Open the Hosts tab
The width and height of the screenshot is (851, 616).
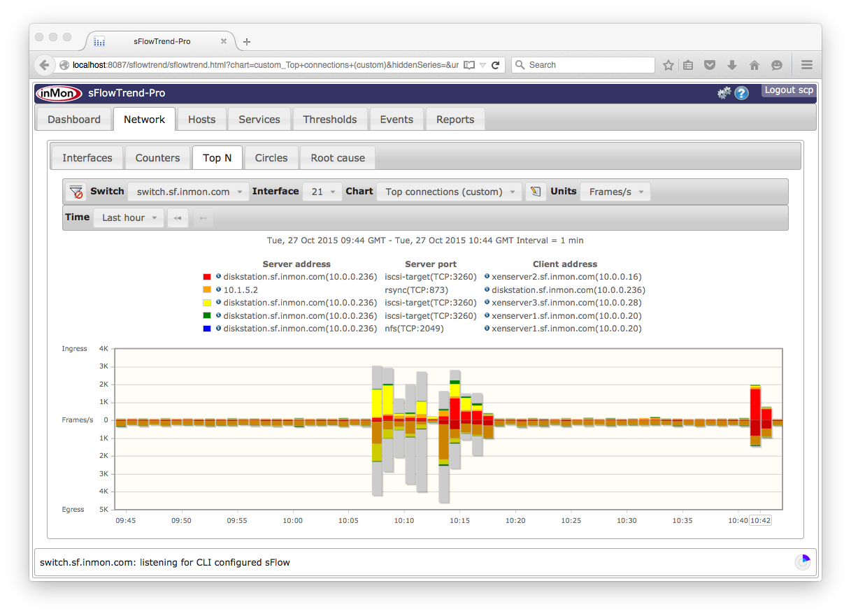[x=202, y=120]
